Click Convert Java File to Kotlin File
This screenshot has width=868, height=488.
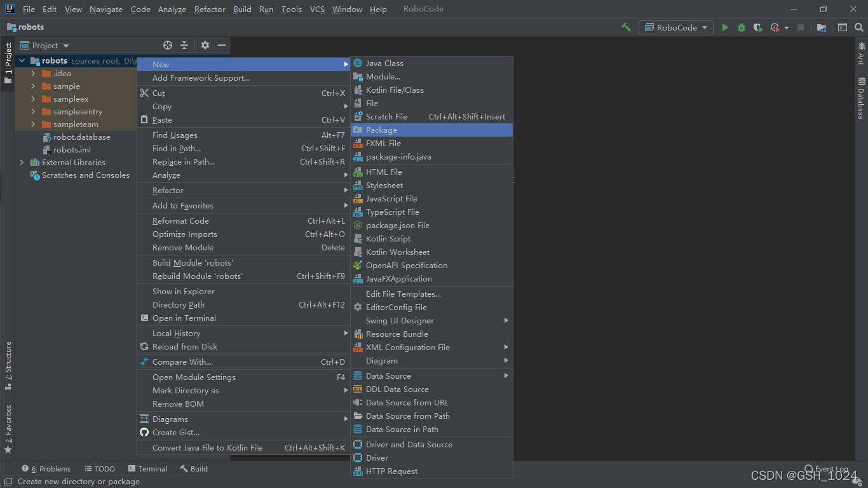click(x=243, y=447)
